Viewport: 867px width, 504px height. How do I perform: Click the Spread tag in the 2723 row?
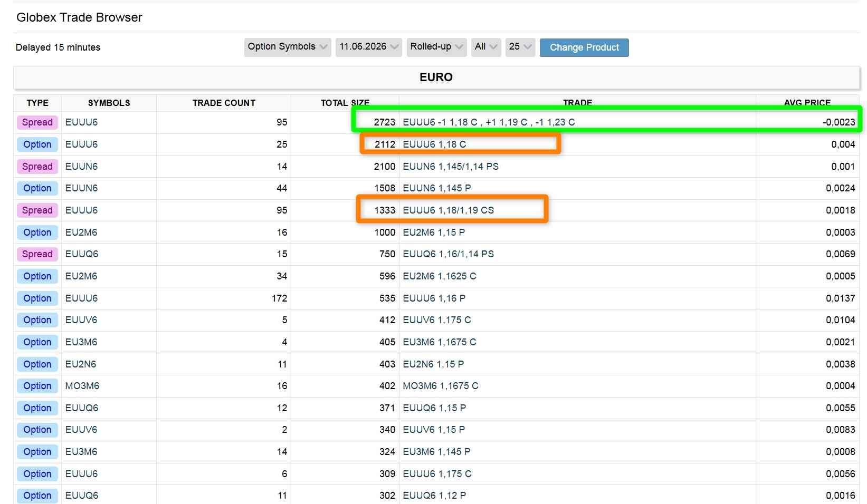(x=37, y=122)
